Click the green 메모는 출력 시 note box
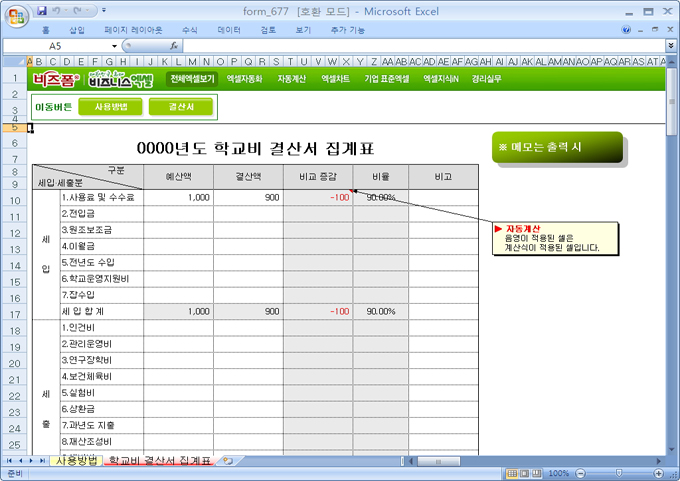The image size is (680, 481). (557, 147)
